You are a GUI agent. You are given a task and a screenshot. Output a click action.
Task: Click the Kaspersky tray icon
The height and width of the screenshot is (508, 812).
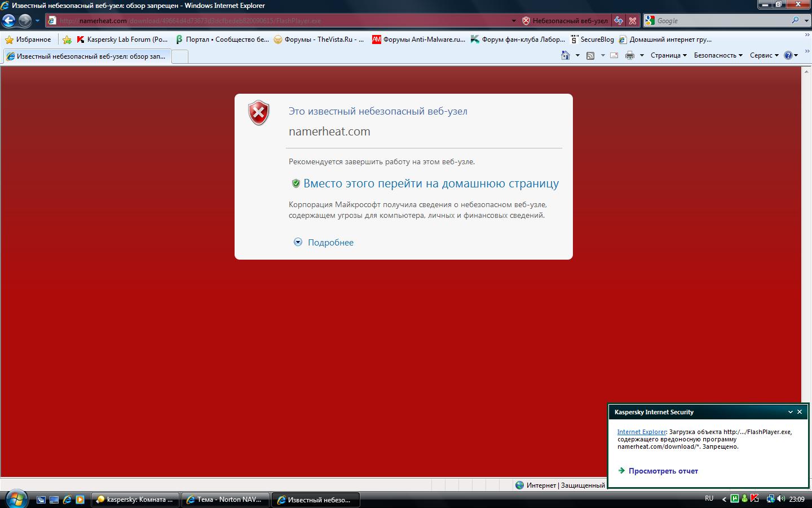(x=754, y=499)
